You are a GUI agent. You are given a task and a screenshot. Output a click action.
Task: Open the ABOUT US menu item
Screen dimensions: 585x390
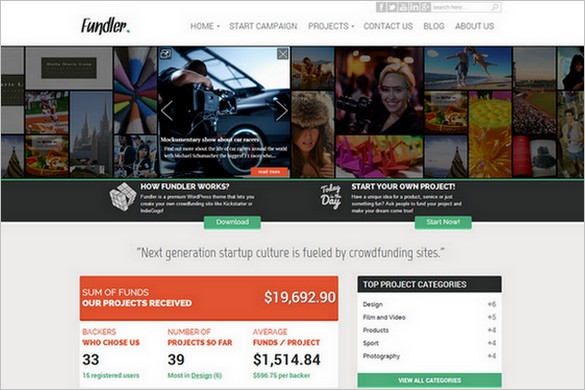coord(475,26)
